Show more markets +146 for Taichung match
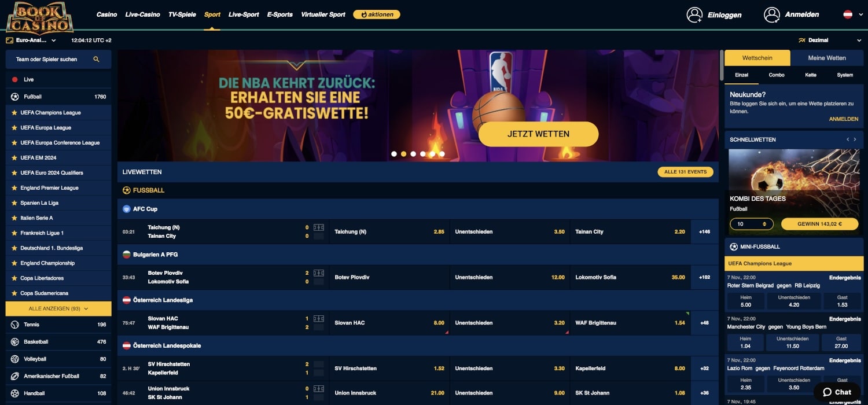Image resolution: width=868 pixels, height=405 pixels. [x=704, y=231]
